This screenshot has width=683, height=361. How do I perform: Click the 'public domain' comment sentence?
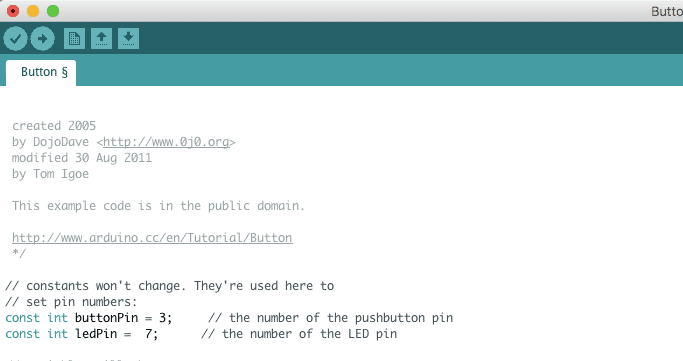(x=158, y=206)
